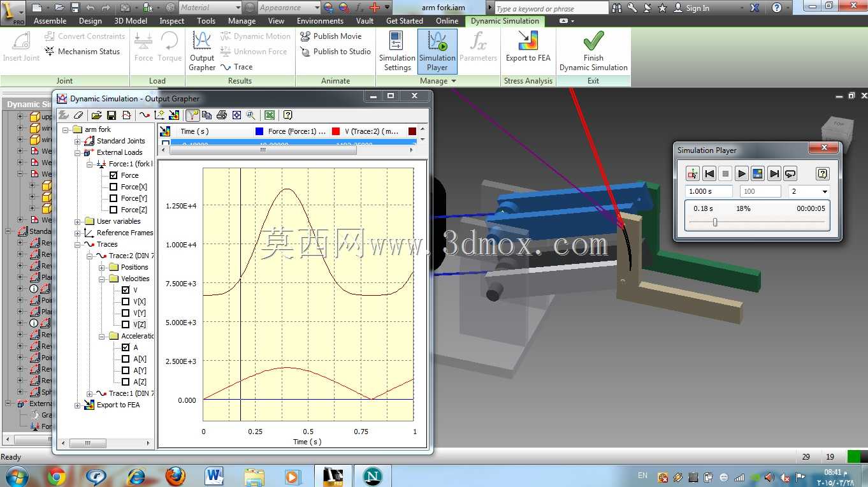Collapse the Traces tree node
Viewport: 868px width, 487px height.
pos(78,244)
